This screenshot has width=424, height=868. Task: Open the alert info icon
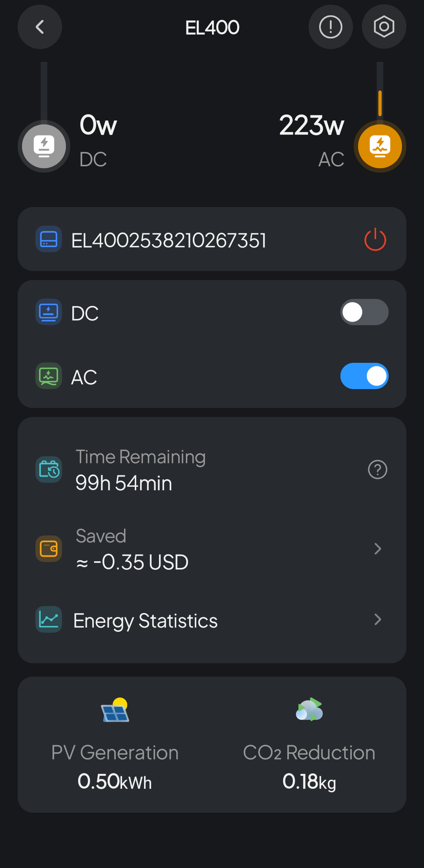click(331, 27)
